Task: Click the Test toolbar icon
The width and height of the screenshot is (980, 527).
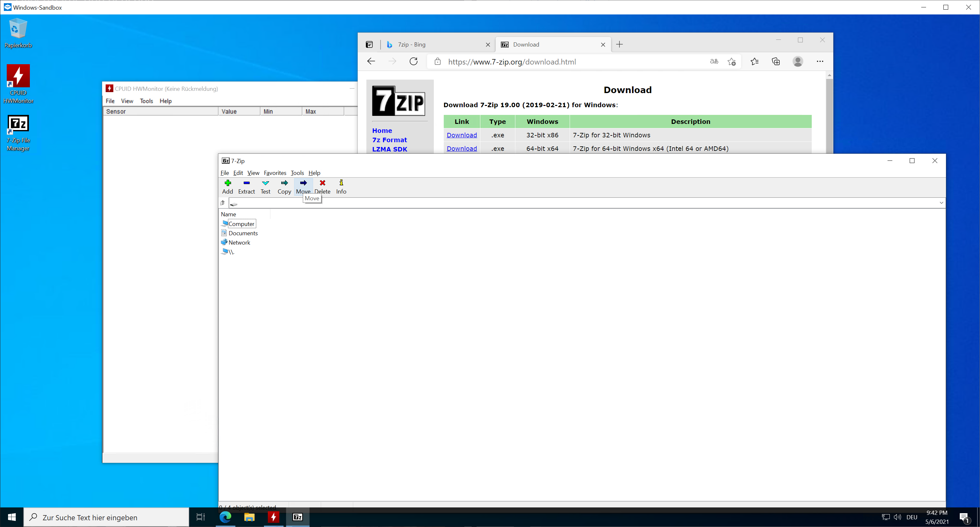Action: [x=266, y=186]
